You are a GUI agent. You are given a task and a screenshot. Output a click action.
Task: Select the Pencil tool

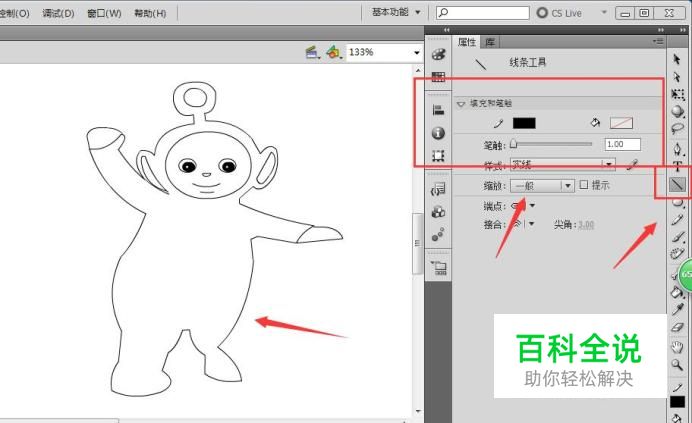tap(677, 220)
